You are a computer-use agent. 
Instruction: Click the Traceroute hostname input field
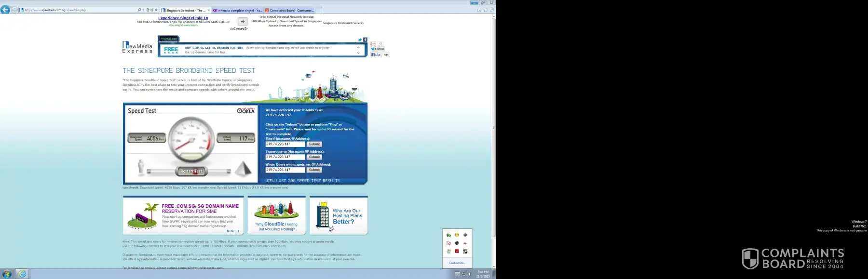pos(285,157)
